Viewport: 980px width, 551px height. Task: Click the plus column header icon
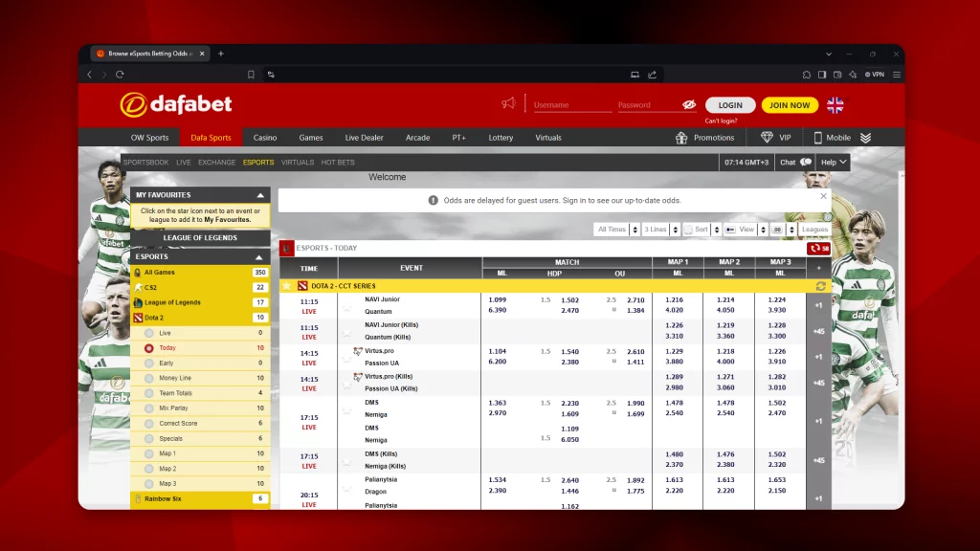(819, 268)
